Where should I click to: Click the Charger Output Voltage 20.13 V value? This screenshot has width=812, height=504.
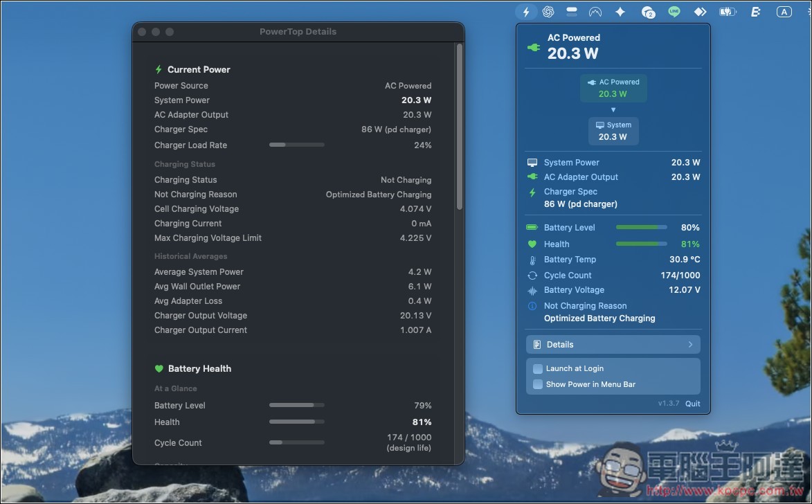(x=415, y=316)
